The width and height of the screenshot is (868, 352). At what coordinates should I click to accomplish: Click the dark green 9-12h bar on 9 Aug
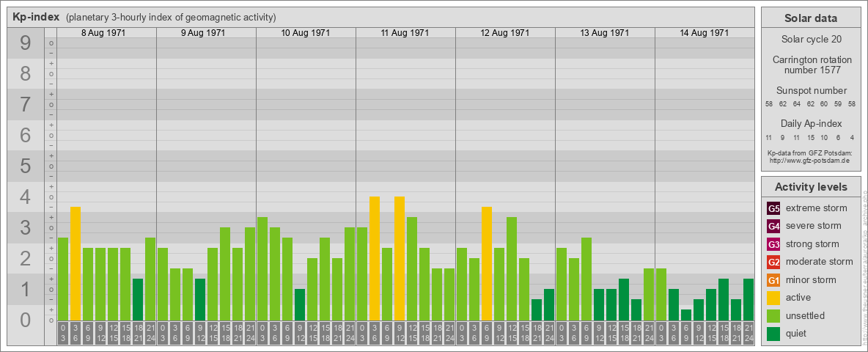tap(200, 299)
